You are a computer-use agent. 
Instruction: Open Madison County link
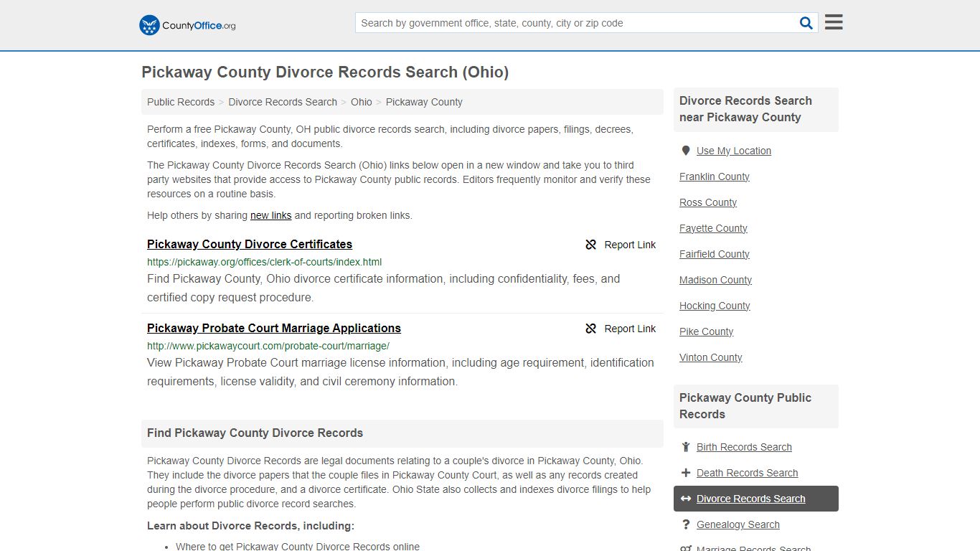click(715, 280)
